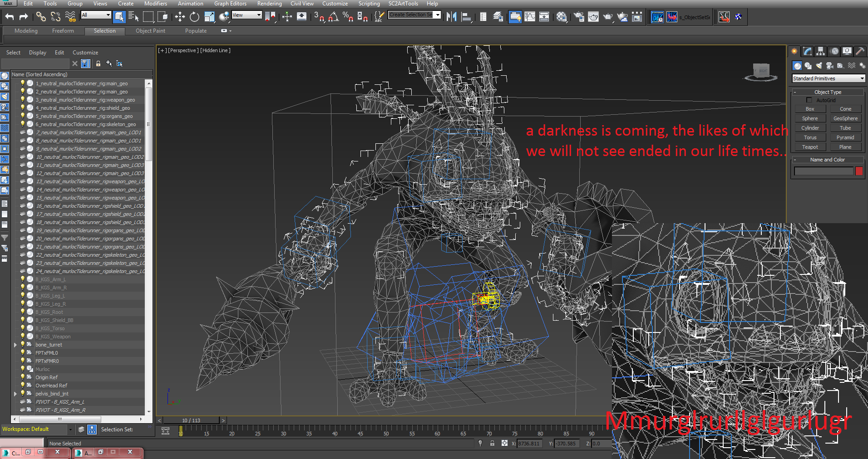
Task: Open the SC2ArtTools menu
Action: pos(403,4)
